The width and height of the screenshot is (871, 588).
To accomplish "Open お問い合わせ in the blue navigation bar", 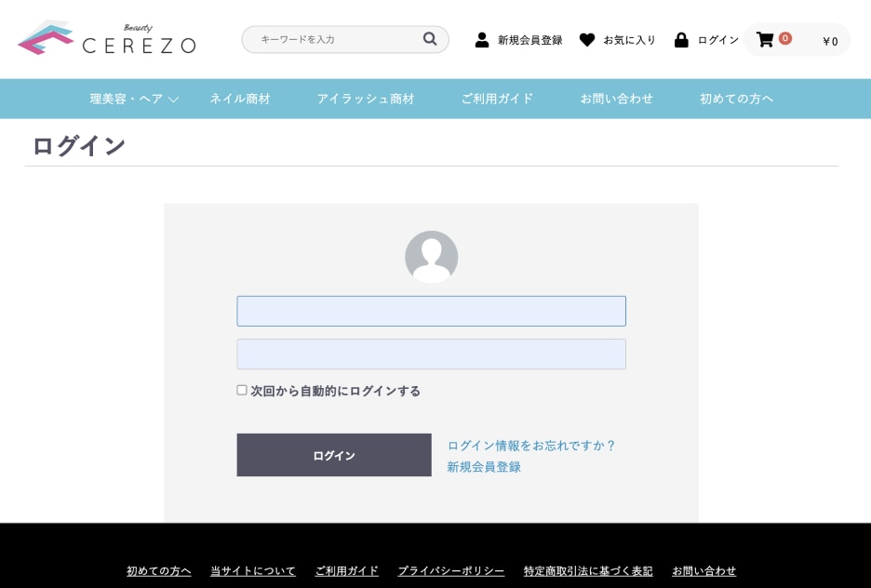I will click(617, 99).
